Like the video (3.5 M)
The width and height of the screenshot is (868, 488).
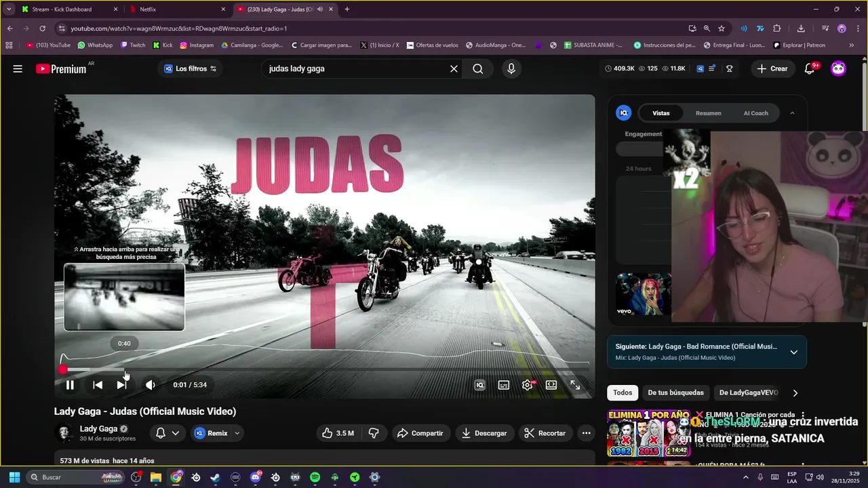338,433
